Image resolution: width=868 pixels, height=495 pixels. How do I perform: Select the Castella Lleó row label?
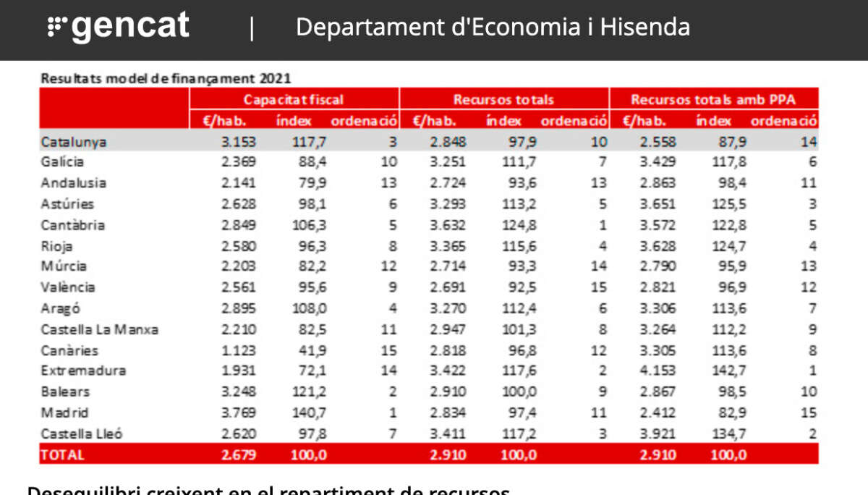(82, 433)
